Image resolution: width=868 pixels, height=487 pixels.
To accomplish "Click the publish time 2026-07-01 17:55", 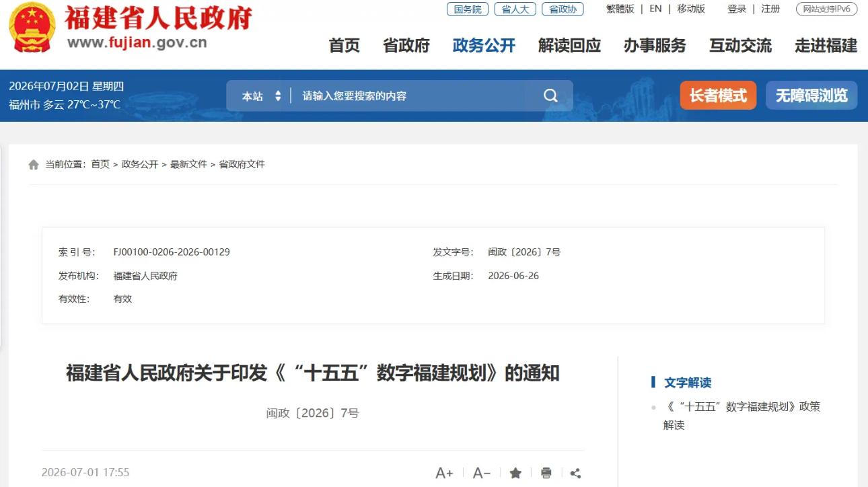I will tap(85, 473).
